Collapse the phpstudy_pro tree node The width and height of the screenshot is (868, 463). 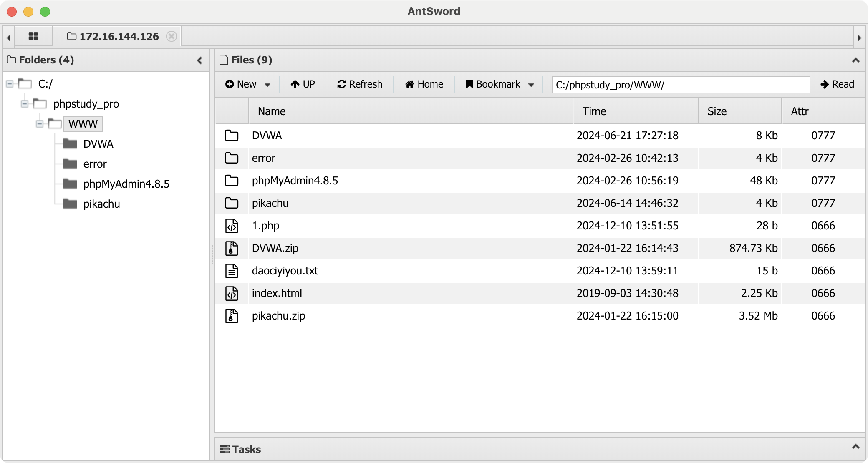tap(25, 103)
